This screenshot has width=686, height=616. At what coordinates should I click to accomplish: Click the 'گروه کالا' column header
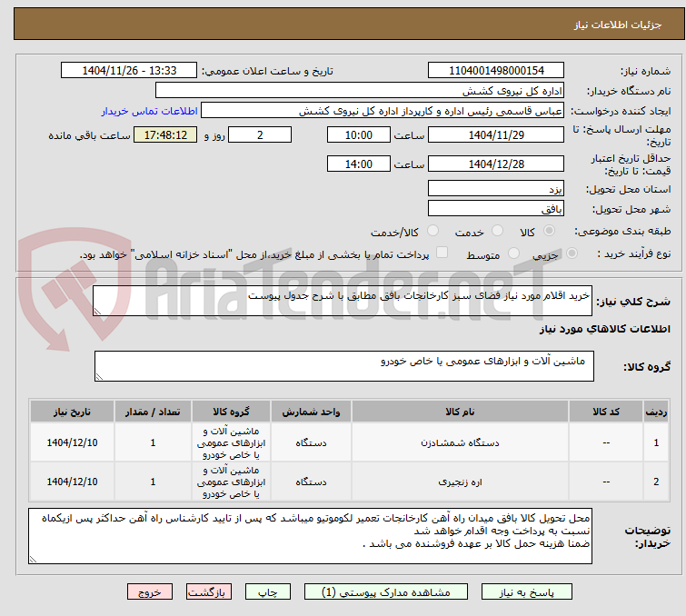coord(231,412)
